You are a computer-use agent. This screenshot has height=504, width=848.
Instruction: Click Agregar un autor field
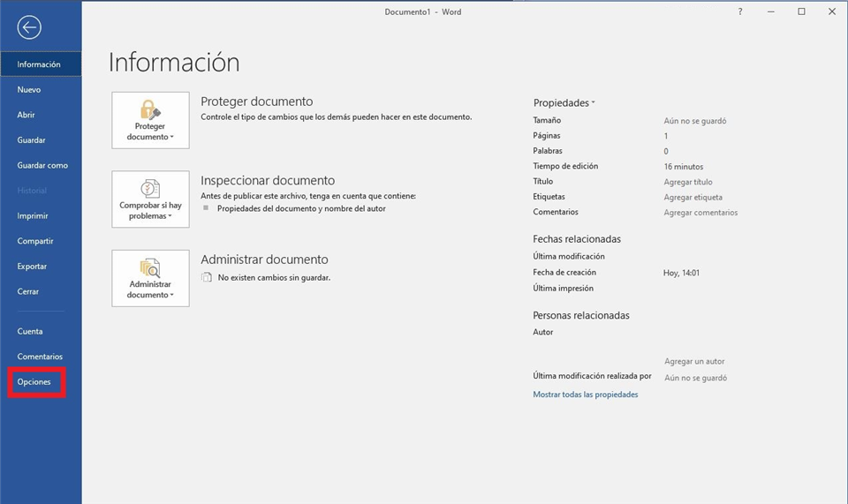pos(694,361)
